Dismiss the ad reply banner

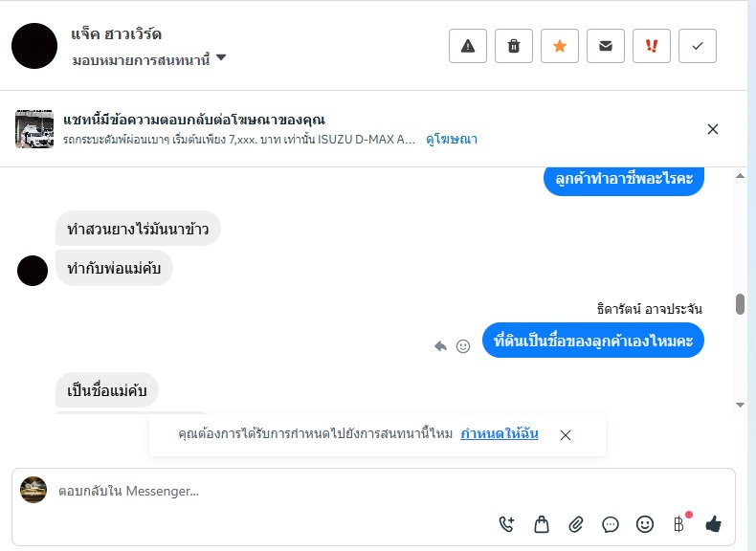click(712, 129)
